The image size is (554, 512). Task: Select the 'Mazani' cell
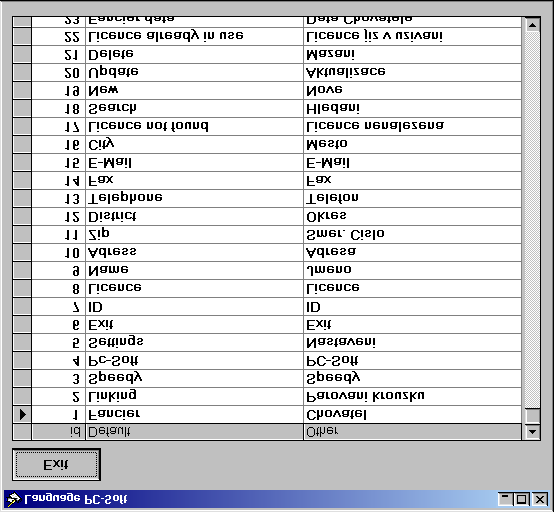click(x=412, y=54)
